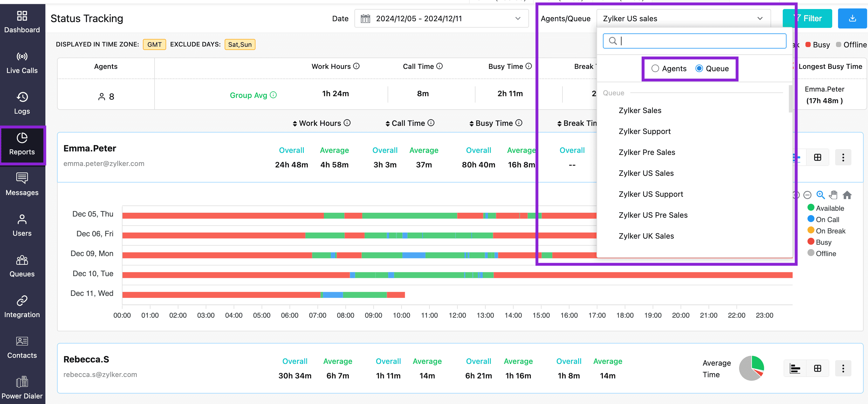Switch Rebecca.S to table grid view
The width and height of the screenshot is (868, 404).
[817, 368]
